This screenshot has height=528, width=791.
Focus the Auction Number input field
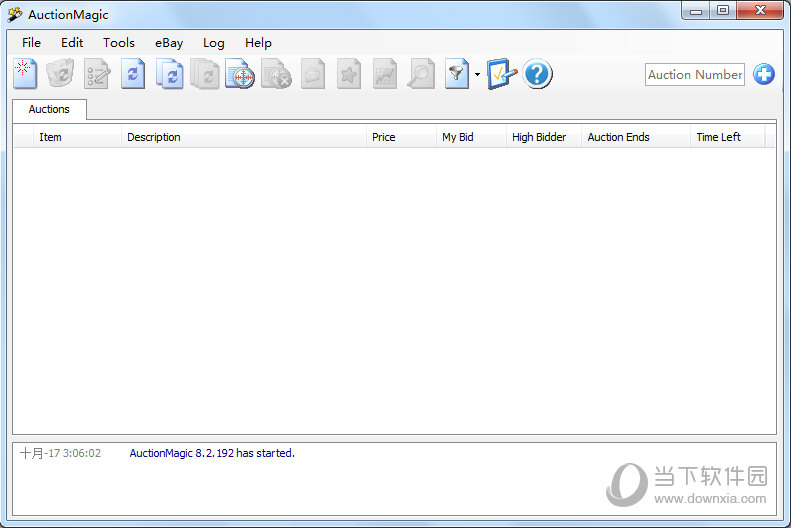(695, 75)
